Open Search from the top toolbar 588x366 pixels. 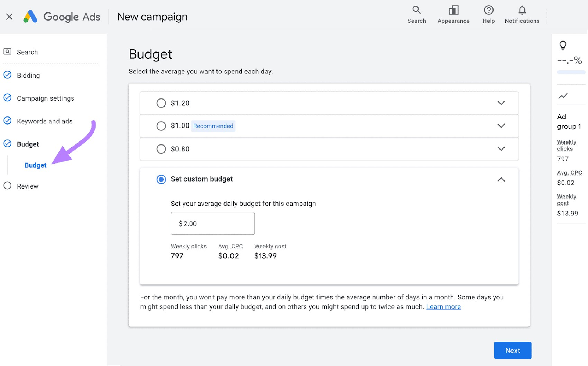pyautogui.click(x=416, y=15)
